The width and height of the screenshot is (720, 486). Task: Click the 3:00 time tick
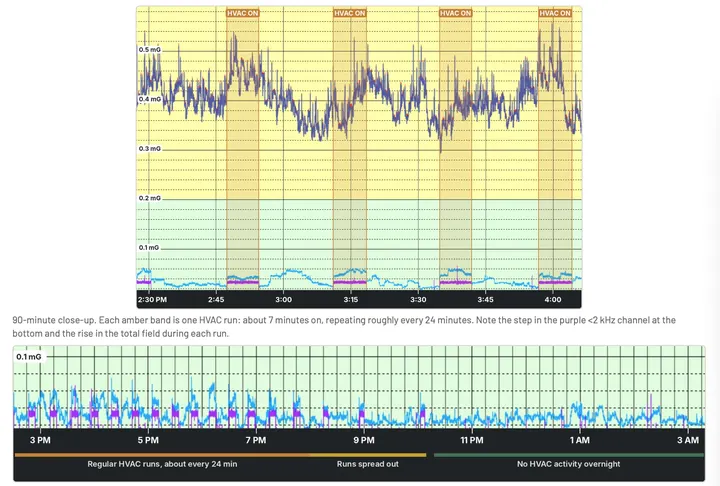pos(283,300)
